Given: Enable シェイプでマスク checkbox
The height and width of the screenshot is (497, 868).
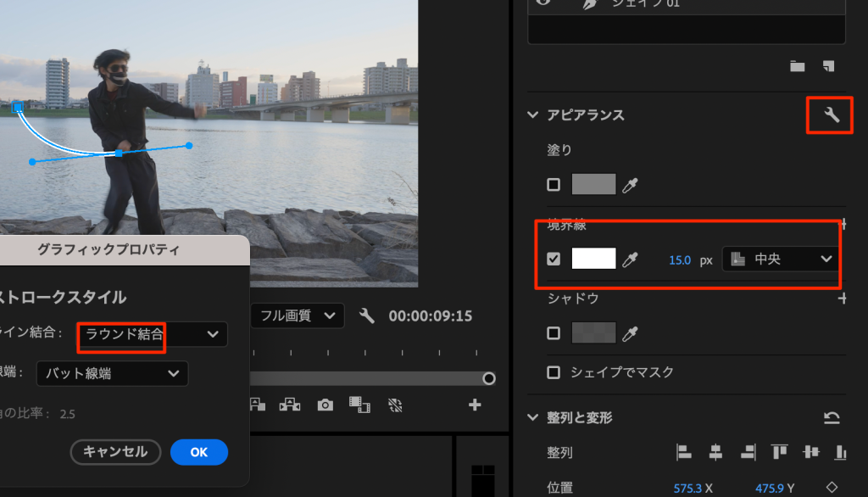Looking at the screenshot, I should pyautogui.click(x=554, y=372).
